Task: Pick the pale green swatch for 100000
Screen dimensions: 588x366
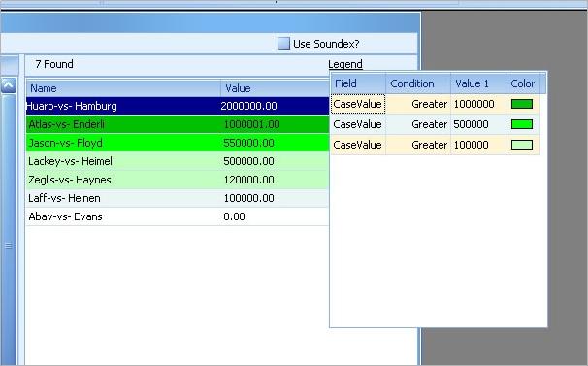Action: coord(522,145)
